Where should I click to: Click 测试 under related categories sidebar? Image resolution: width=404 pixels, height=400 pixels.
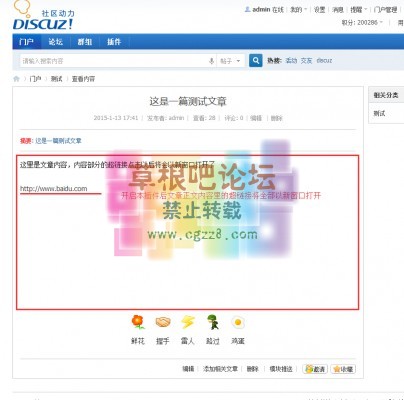click(379, 113)
